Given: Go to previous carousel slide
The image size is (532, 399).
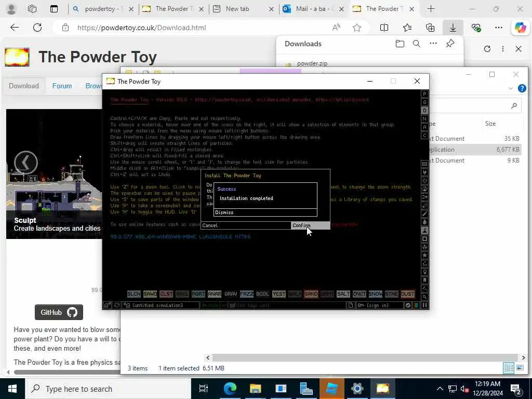Looking at the screenshot, I should coord(26,163).
